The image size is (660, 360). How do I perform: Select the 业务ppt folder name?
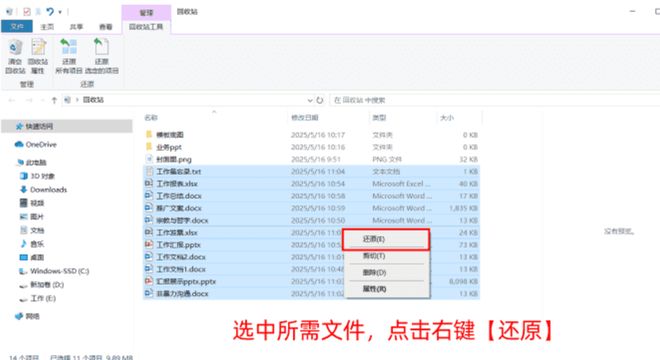(169, 147)
